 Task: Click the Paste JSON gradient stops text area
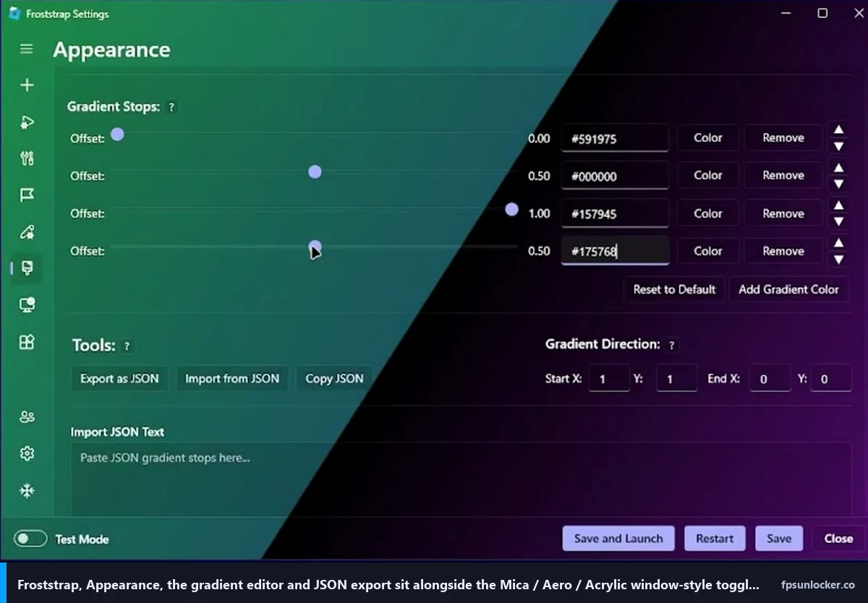[461, 479]
